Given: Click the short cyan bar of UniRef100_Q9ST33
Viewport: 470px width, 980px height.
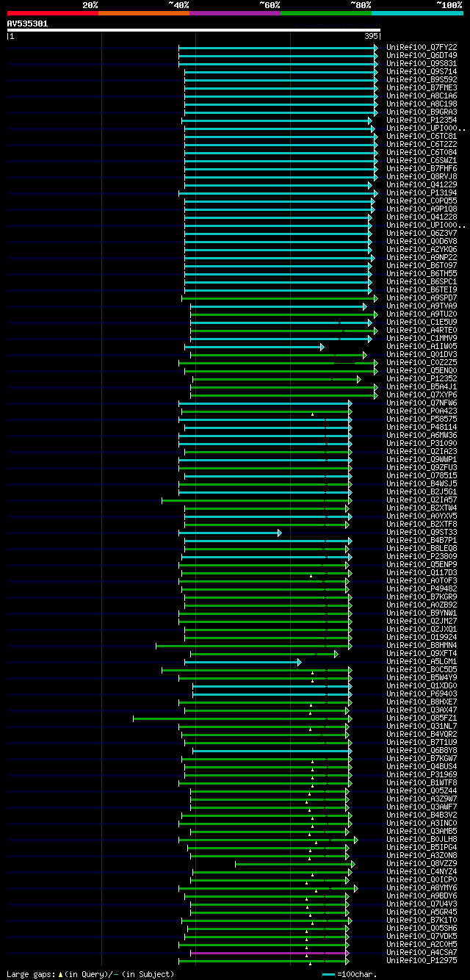Looking at the screenshot, I should 230,533.
